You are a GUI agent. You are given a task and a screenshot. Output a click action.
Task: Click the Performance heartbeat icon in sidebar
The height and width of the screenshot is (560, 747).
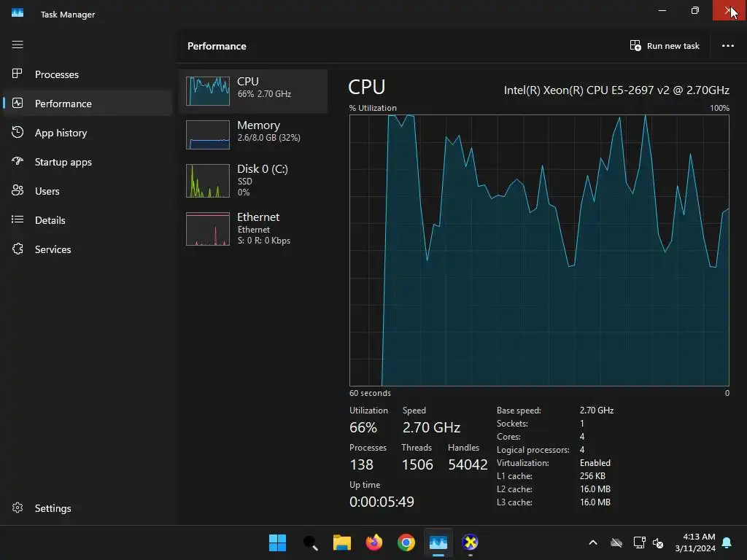(x=18, y=103)
